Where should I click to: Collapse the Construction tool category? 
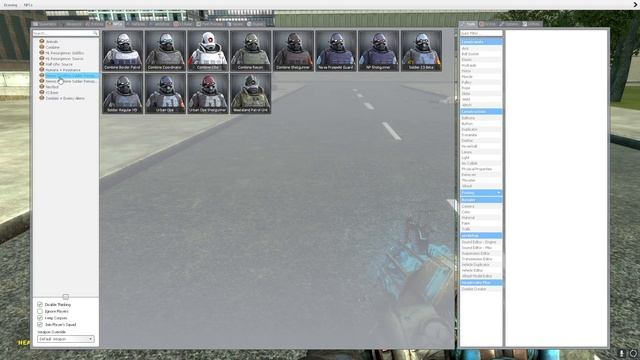click(481, 111)
